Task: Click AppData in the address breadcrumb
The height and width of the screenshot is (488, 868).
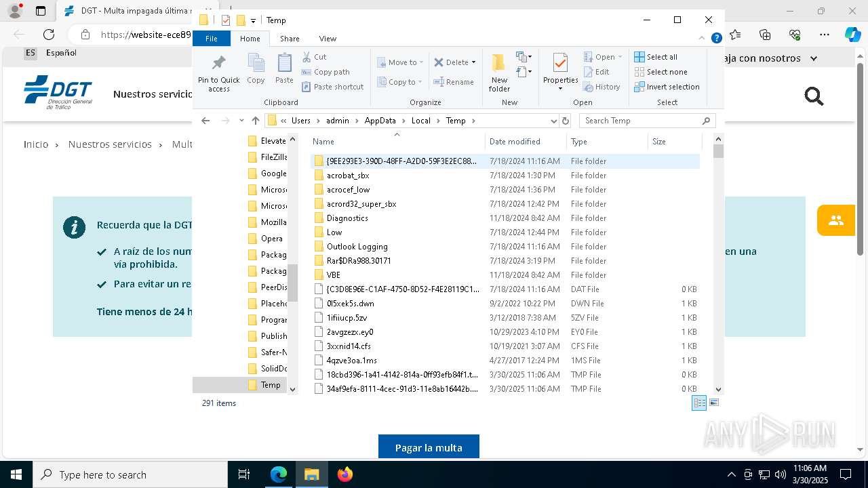Action: coord(380,121)
